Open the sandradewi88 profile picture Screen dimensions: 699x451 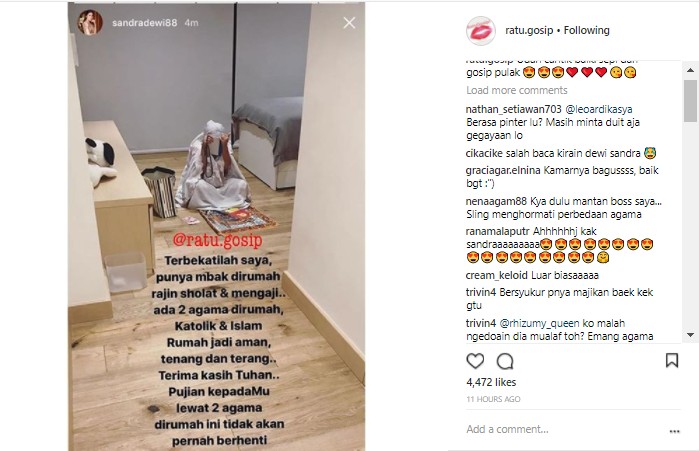pos(90,22)
